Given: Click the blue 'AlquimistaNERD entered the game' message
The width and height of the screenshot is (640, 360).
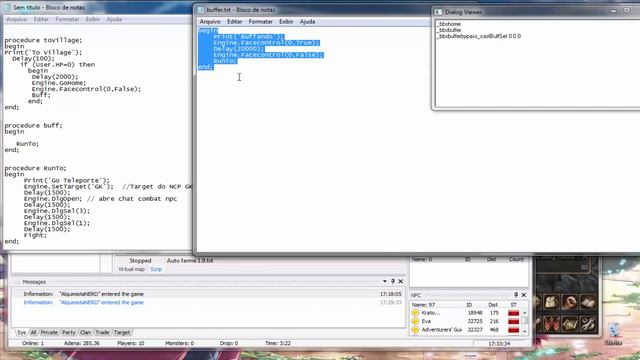Looking at the screenshot, I should (x=102, y=302).
